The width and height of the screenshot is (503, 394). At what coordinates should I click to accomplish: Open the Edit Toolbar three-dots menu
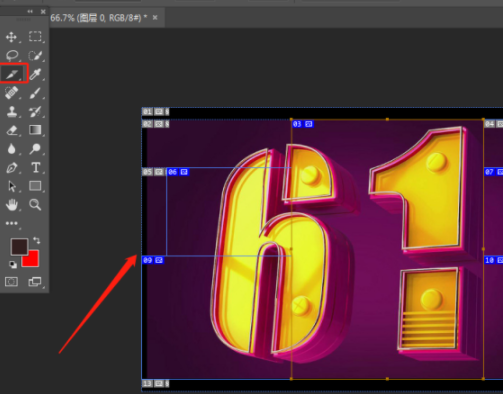click(x=12, y=223)
